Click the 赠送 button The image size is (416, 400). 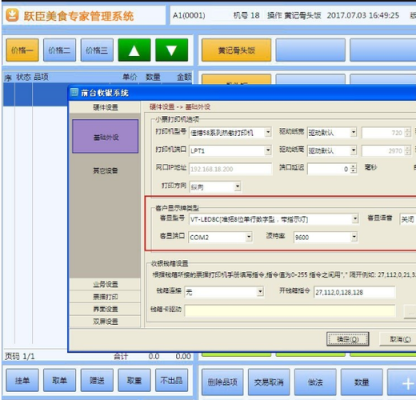[x=97, y=380]
